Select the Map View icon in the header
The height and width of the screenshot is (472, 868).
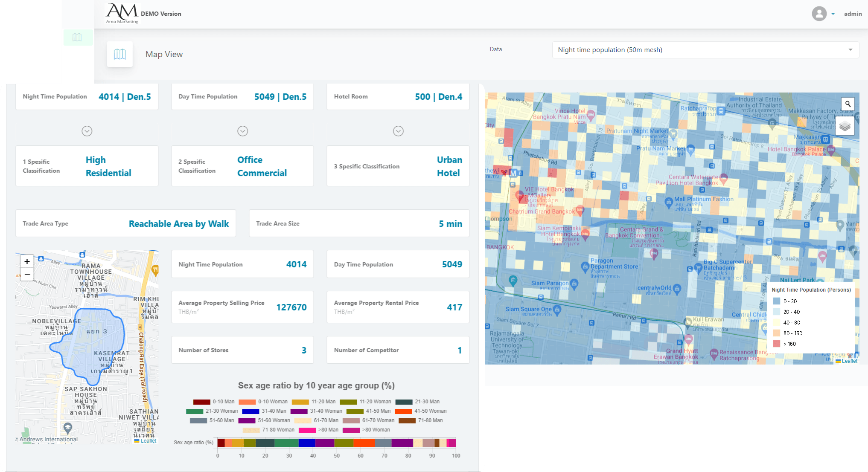tap(120, 54)
